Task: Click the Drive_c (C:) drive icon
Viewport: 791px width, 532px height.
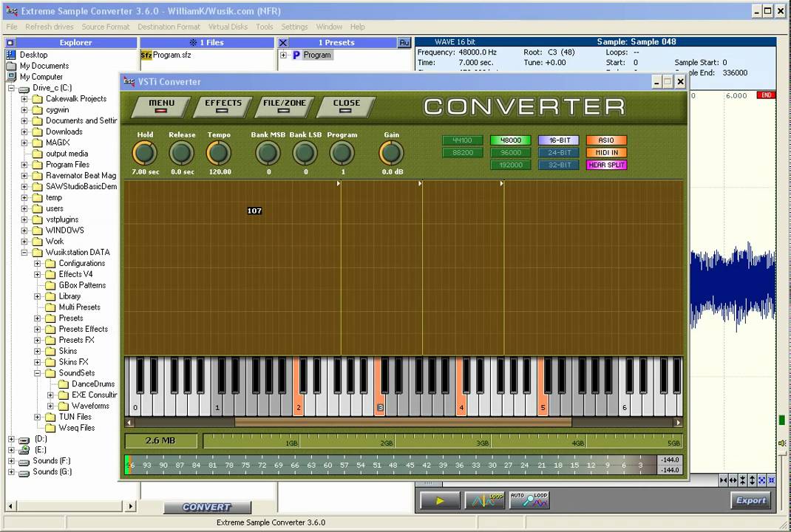Action: (24, 88)
